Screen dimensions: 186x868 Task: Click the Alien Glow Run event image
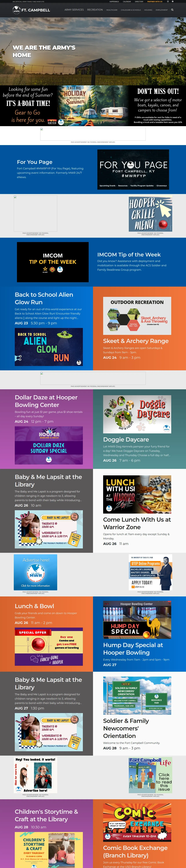tap(49, 347)
